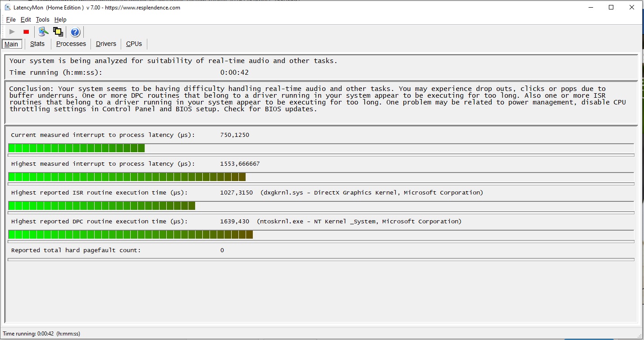644x340 pixels.
Task: Click the highest ISR execution time bar
Action: pyautogui.click(x=321, y=206)
